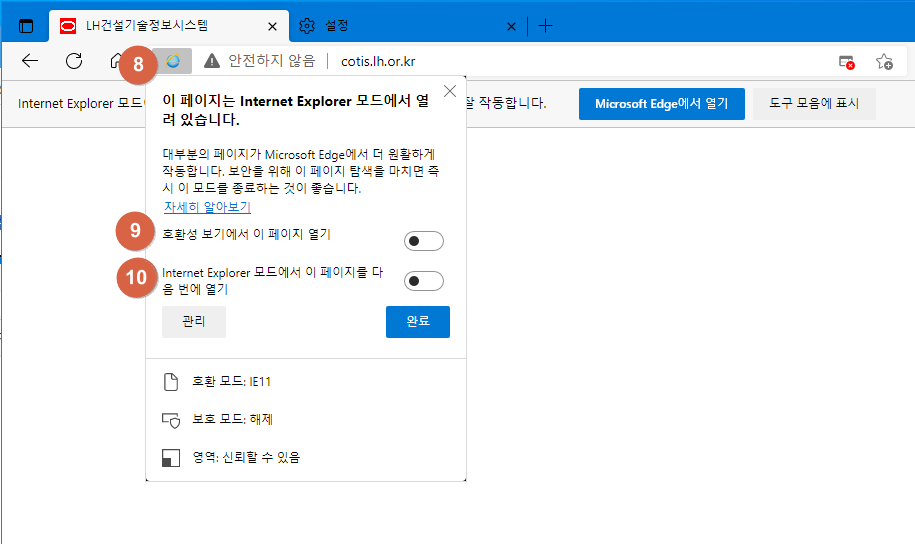Add page to favorites with star icon
This screenshot has height=544, width=915.
884,61
